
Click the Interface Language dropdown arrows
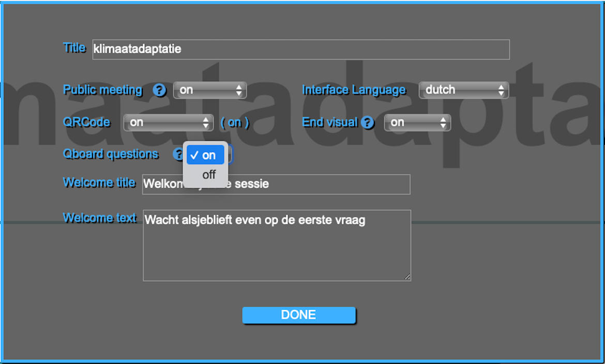click(x=501, y=90)
